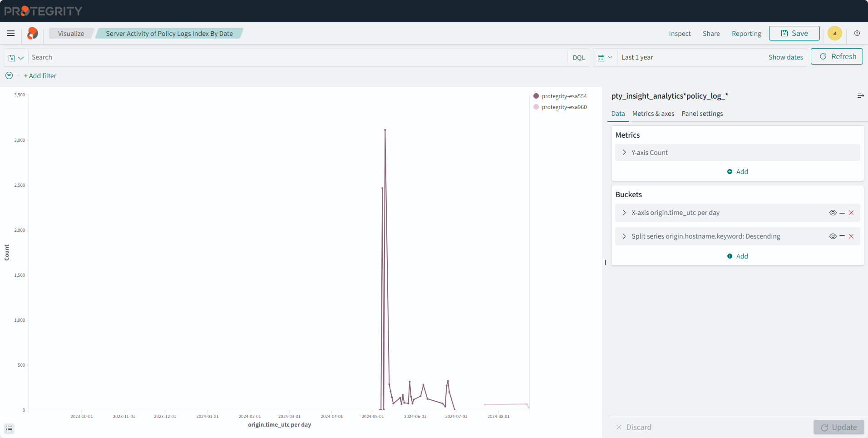The width and height of the screenshot is (868, 438).
Task: Disable the Split series aggregation eye icon
Action: [833, 236]
